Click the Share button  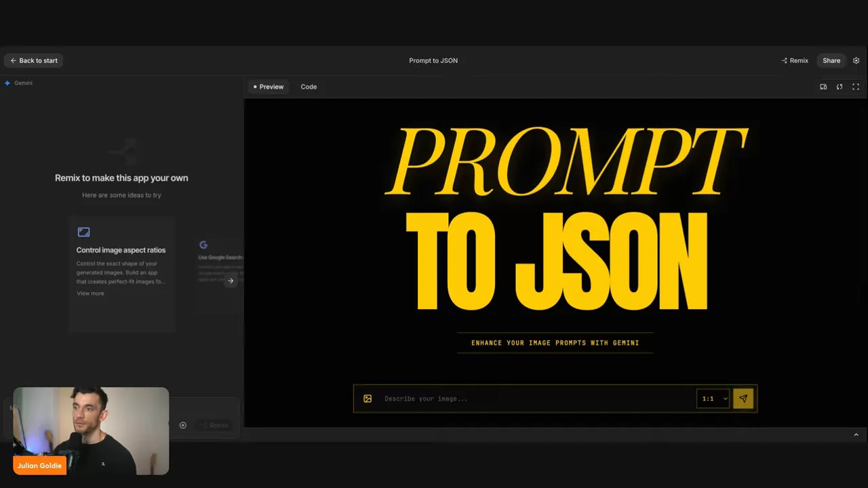pyautogui.click(x=831, y=60)
